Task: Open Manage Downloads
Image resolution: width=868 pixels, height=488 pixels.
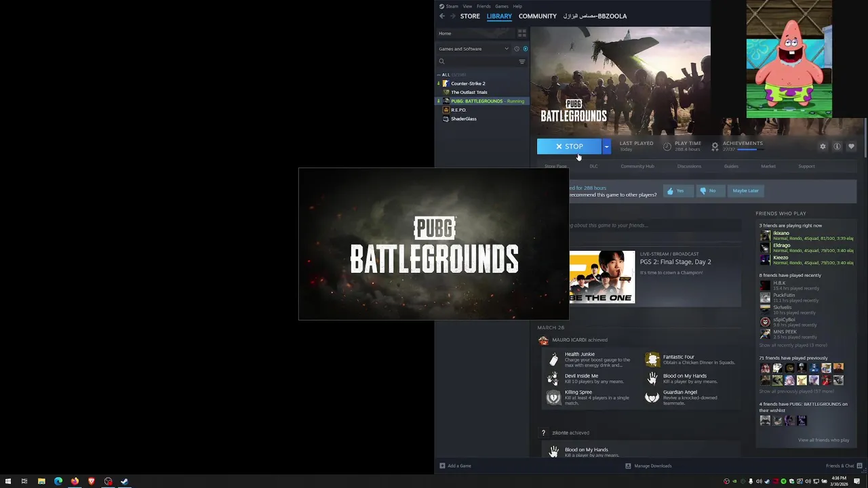Action: [x=648, y=466]
